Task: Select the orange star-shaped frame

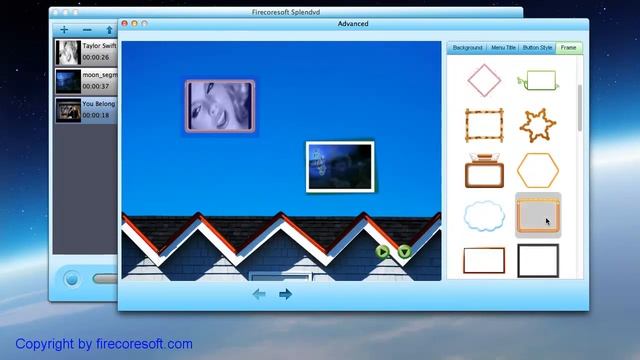Action: [x=538, y=125]
